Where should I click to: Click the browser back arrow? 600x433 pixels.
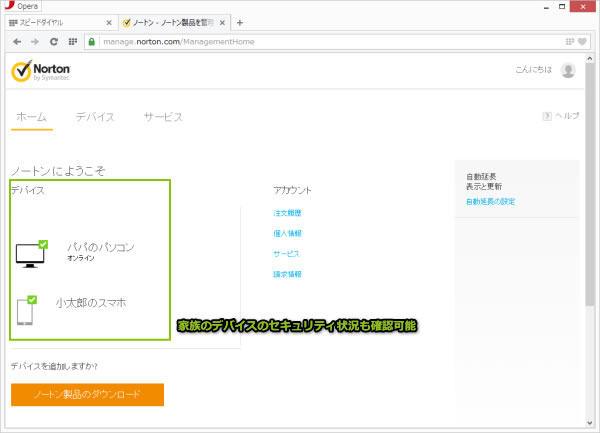(17, 42)
